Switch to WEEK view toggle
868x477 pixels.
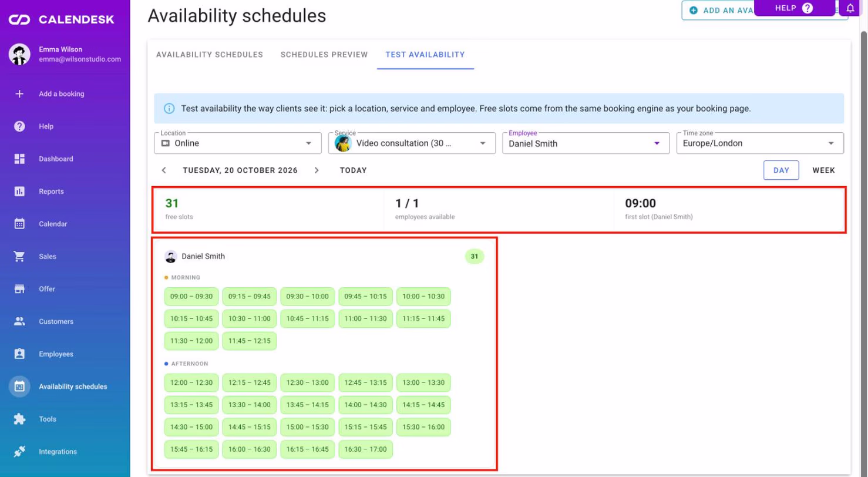823,170
